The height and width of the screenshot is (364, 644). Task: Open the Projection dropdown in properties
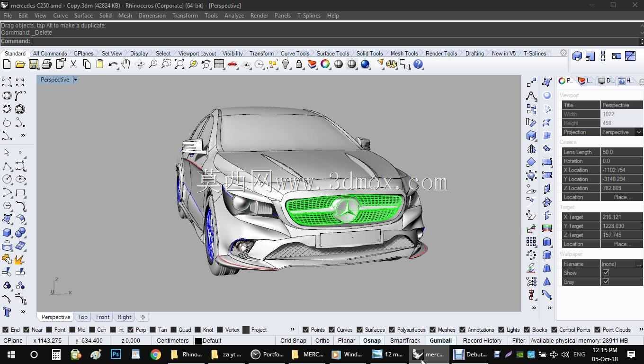(639, 132)
